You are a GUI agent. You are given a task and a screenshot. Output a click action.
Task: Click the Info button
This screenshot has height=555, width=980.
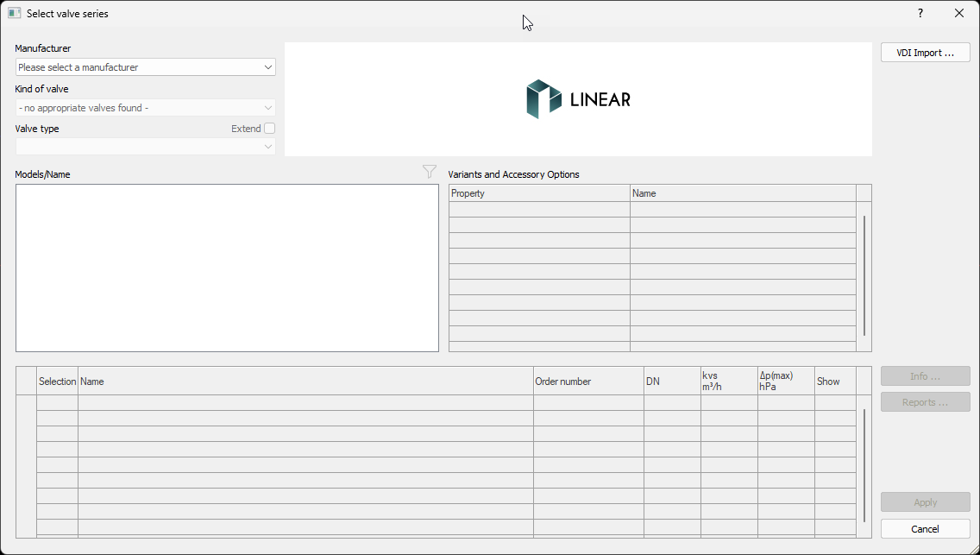tap(925, 376)
